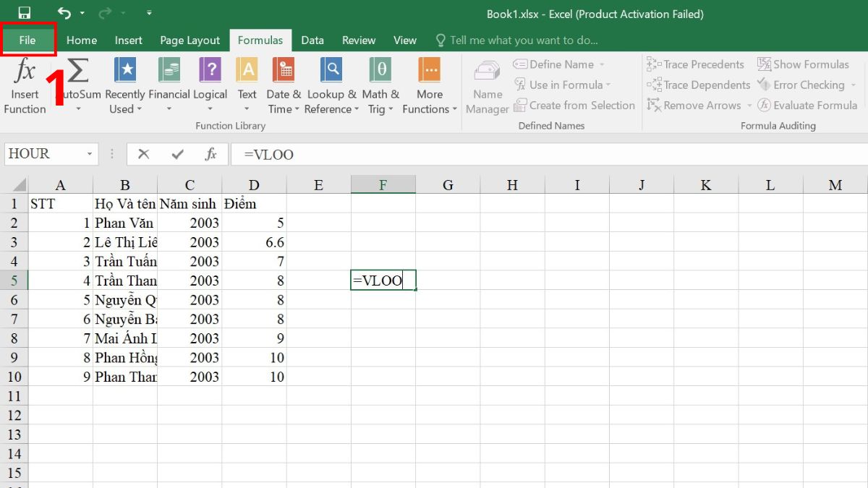Open the File menu
This screenshot has width=868, height=488.
pyautogui.click(x=28, y=40)
